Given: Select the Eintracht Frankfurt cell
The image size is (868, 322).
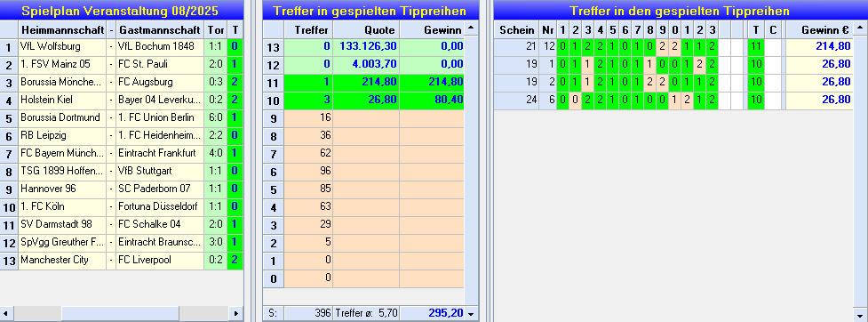Looking at the screenshot, I should click(160, 154).
